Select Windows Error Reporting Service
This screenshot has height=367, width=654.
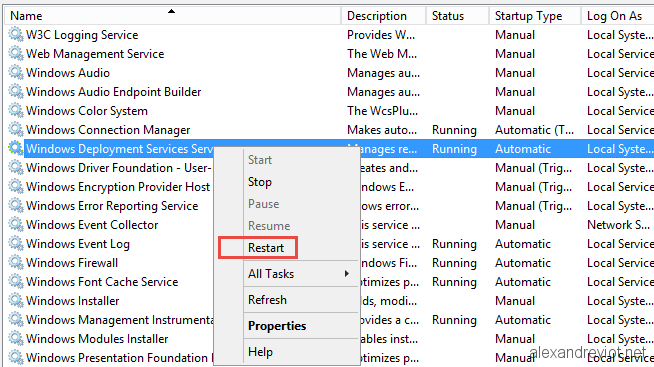112,206
